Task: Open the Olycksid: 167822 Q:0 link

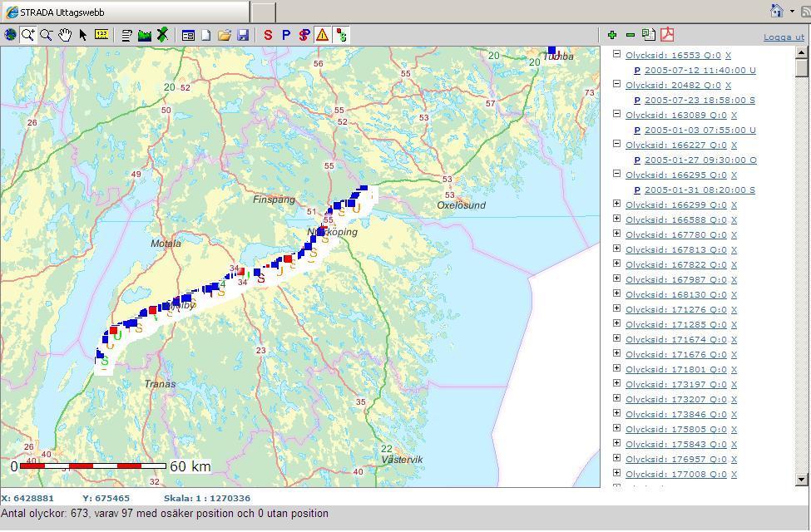Action: coord(676,265)
